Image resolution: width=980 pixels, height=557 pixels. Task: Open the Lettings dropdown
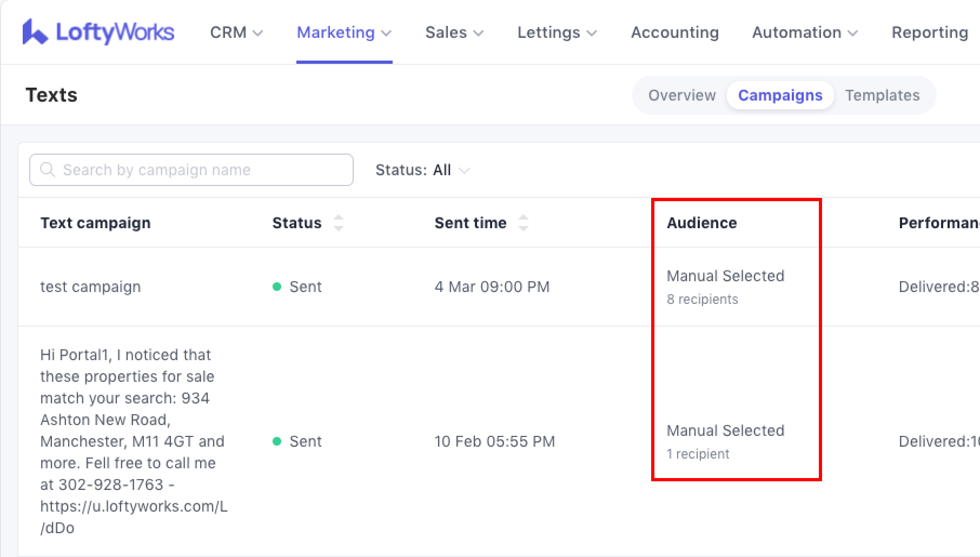point(557,32)
